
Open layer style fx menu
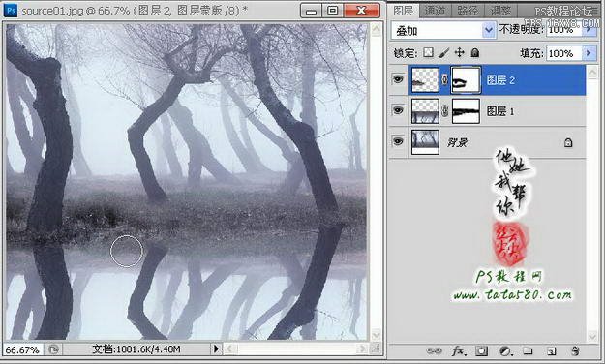(459, 350)
